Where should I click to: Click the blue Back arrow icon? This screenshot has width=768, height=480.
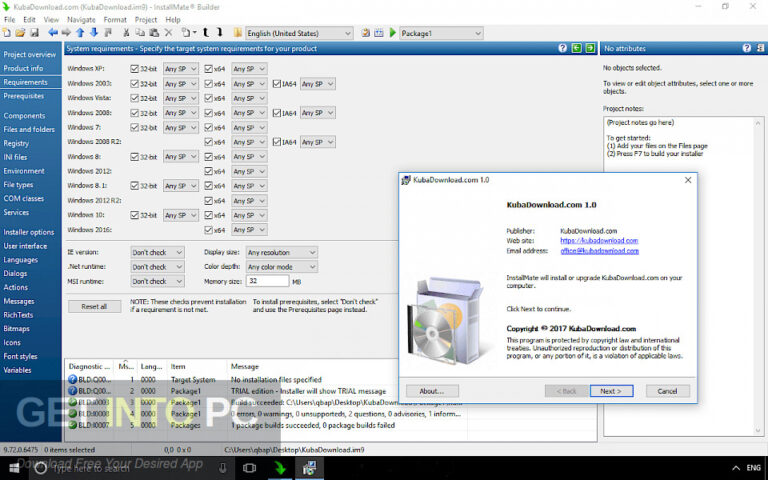[x=53, y=33]
